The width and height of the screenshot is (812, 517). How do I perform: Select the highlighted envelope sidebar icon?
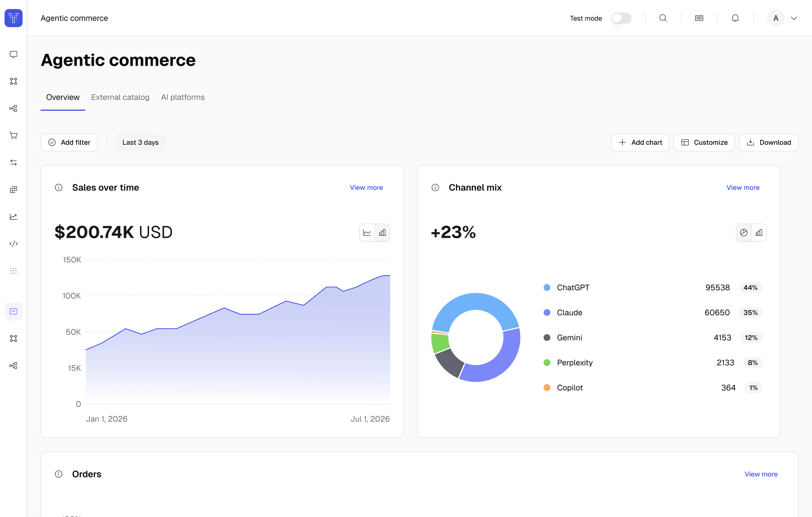[14, 311]
